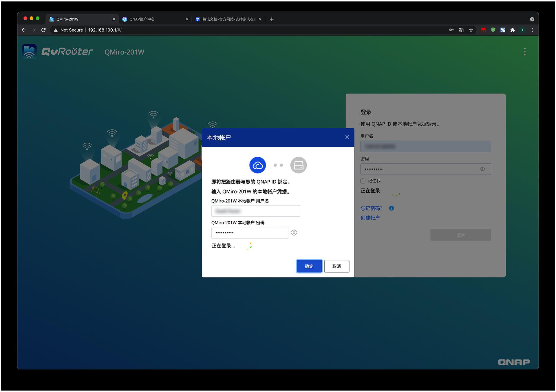Show the dialog password via the eye icon
Image resolution: width=556 pixels, height=392 pixels.
(x=294, y=233)
